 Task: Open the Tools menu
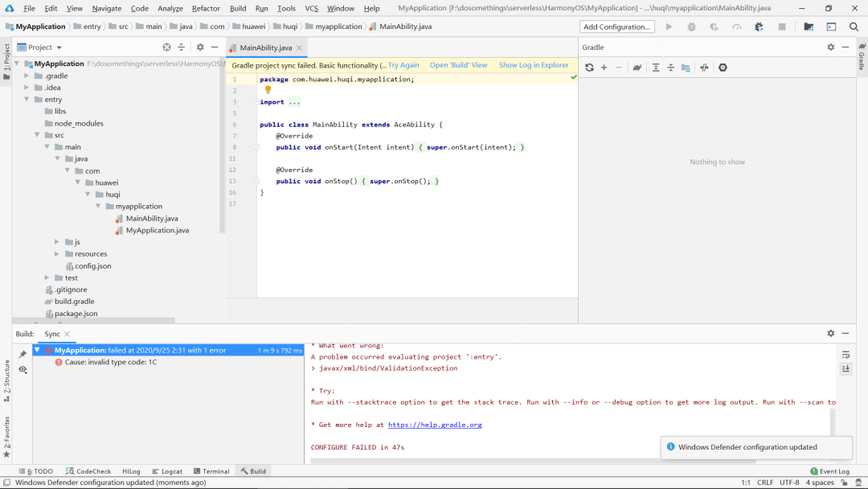[286, 8]
